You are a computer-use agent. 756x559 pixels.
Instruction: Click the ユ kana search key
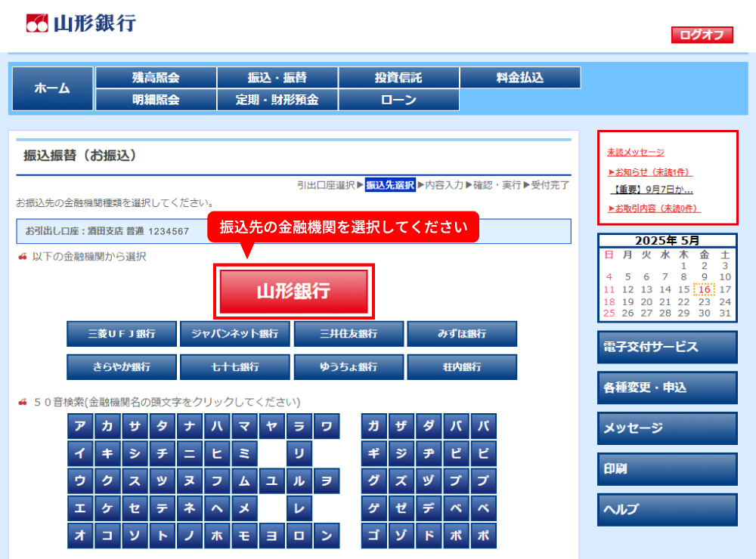(x=271, y=481)
